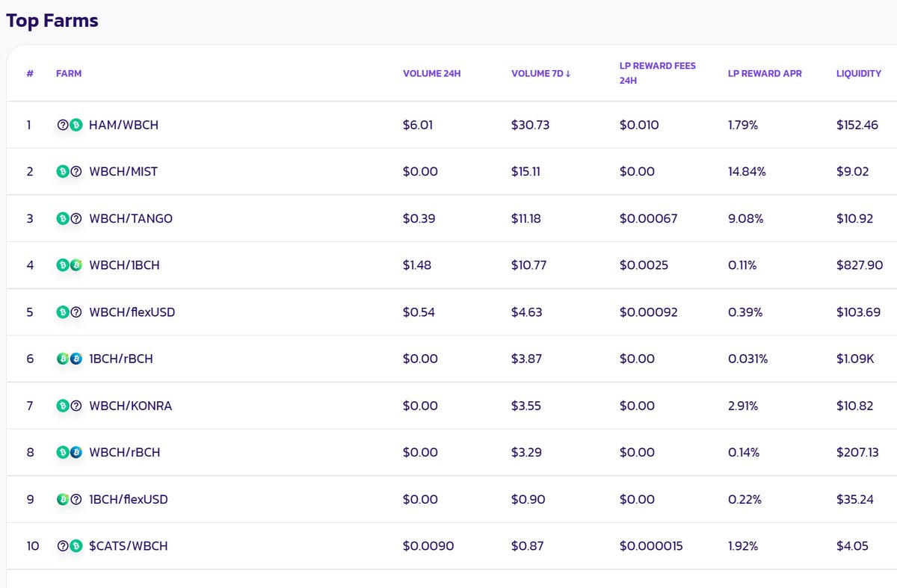Click HAM/WBCH APR 1.79%

(743, 125)
